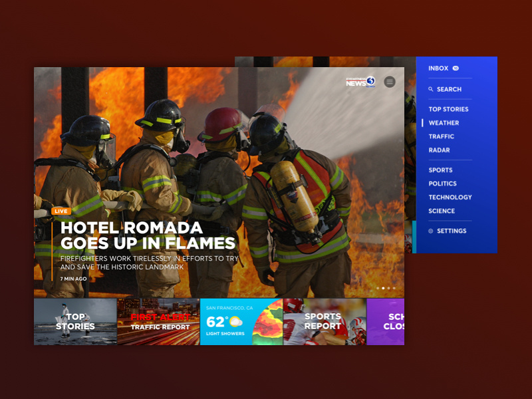Open the inbox notification count badge
This screenshot has width=532, height=399.
pos(456,68)
